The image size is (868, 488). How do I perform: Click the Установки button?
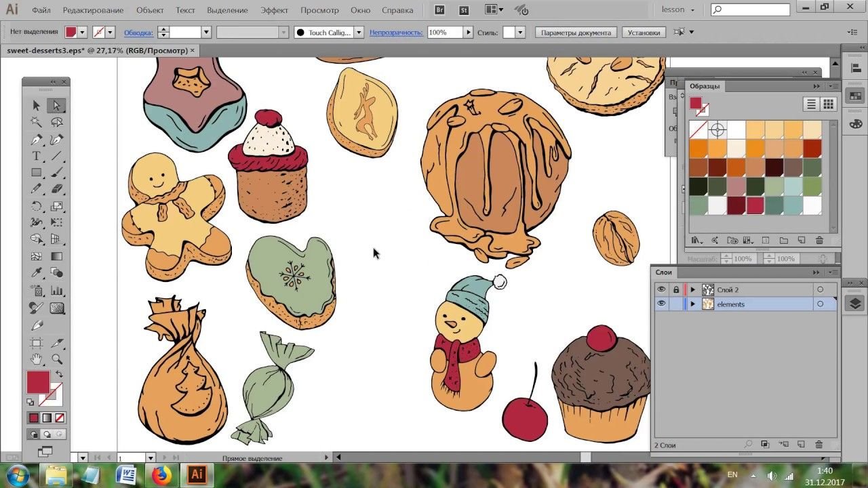643,33
